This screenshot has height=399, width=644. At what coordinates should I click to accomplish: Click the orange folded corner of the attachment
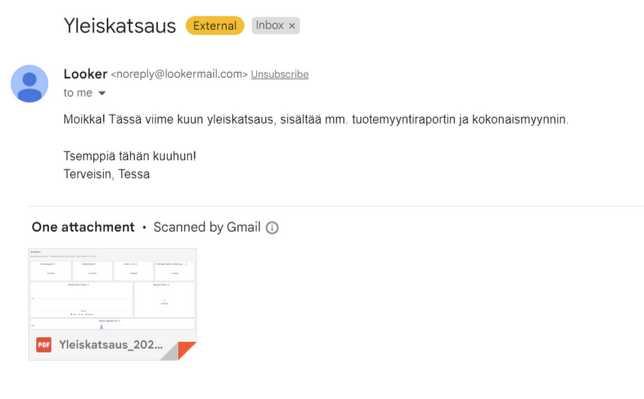(x=187, y=350)
